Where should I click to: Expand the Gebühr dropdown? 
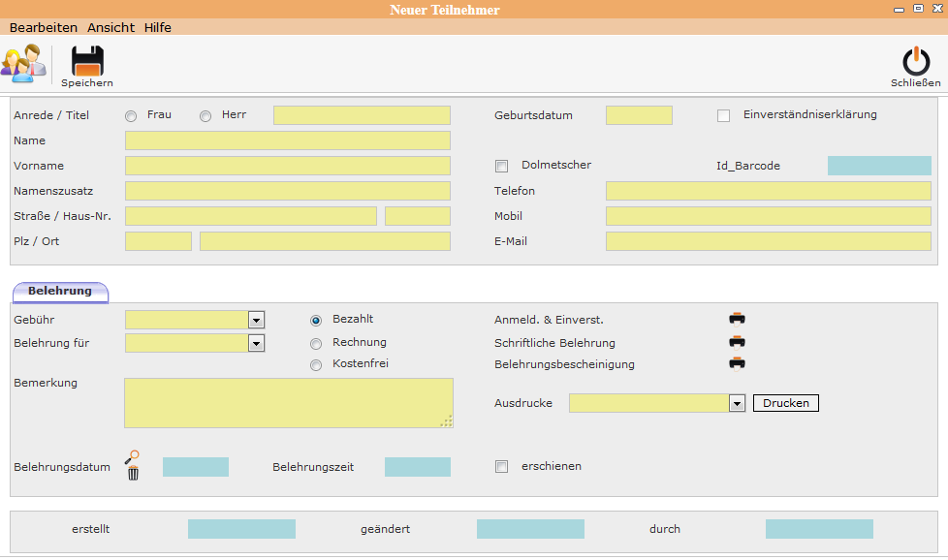click(257, 320)
